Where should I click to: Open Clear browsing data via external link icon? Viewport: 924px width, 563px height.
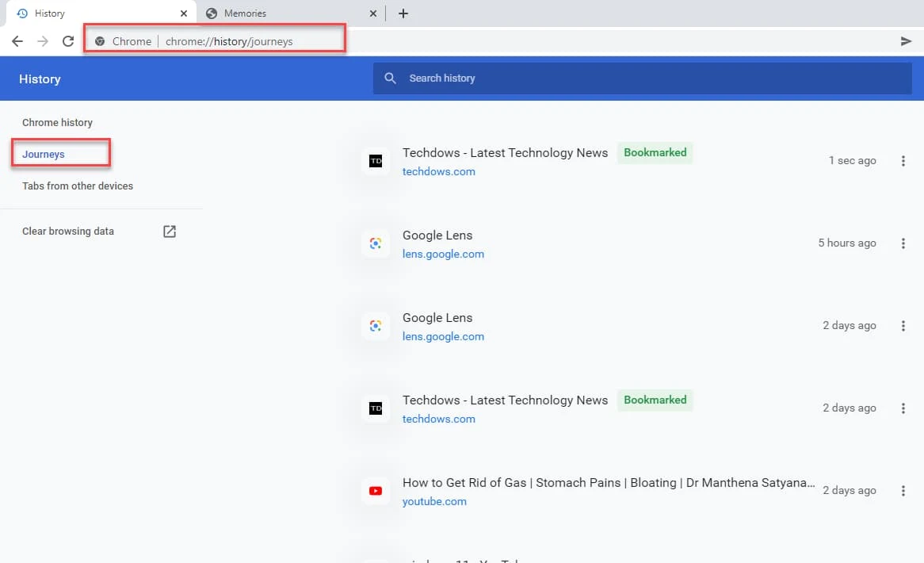point(169,231)
